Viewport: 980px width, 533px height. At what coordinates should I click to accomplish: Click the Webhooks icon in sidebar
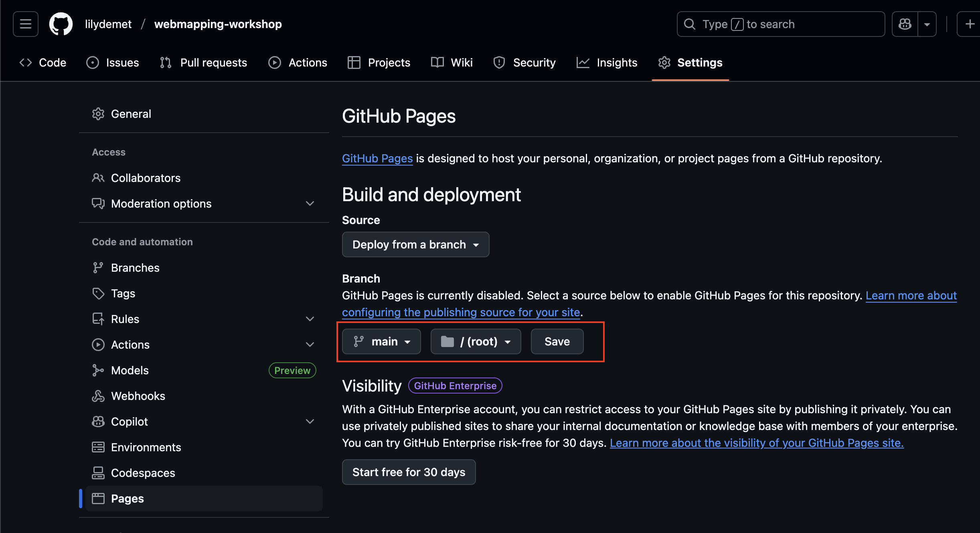coord(98,396)
